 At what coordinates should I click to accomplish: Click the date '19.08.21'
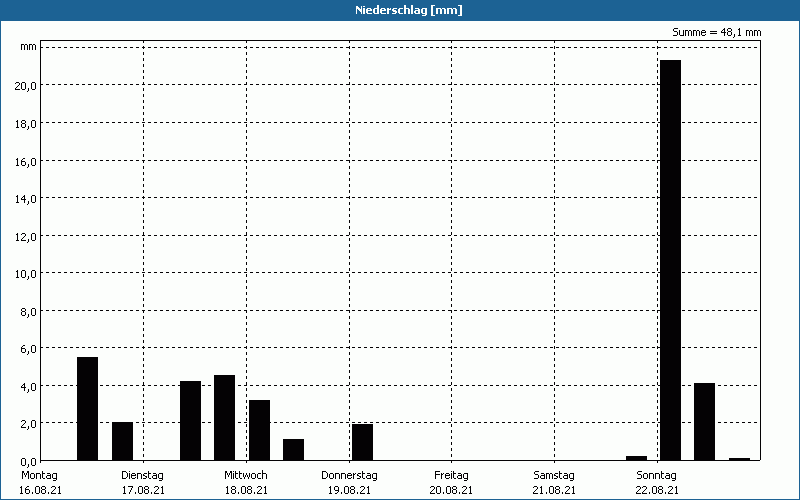coord(349,490)
